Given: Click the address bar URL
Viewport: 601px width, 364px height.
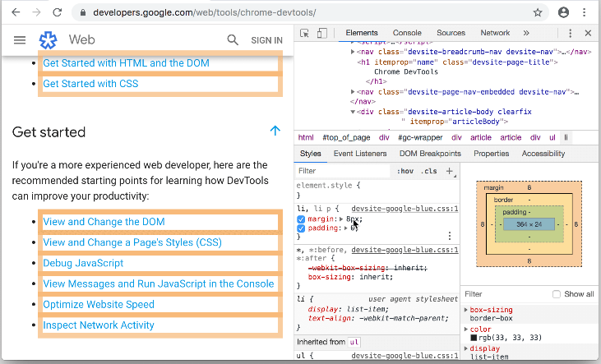Looking at the screenshot, I should 204,12.
